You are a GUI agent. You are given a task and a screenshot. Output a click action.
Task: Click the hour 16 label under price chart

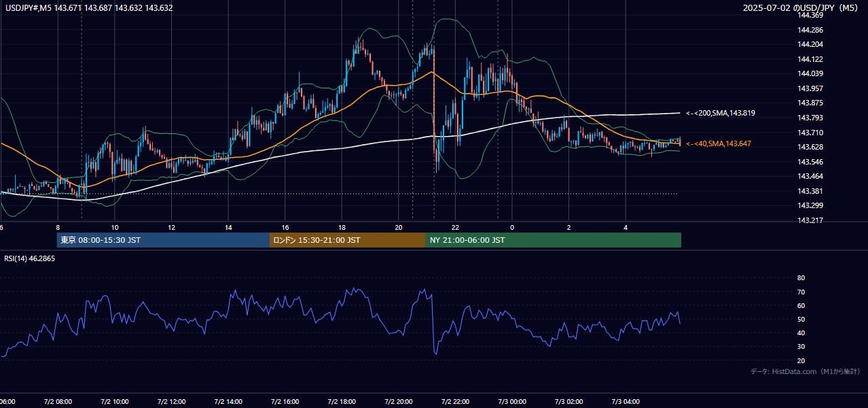click(x=285, y=227)
